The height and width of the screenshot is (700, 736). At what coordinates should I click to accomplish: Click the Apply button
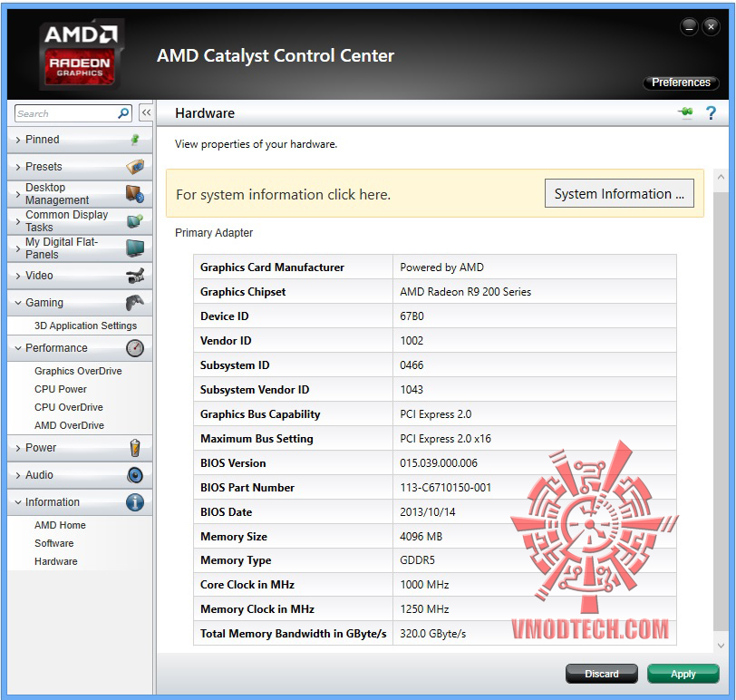point(683,674)
